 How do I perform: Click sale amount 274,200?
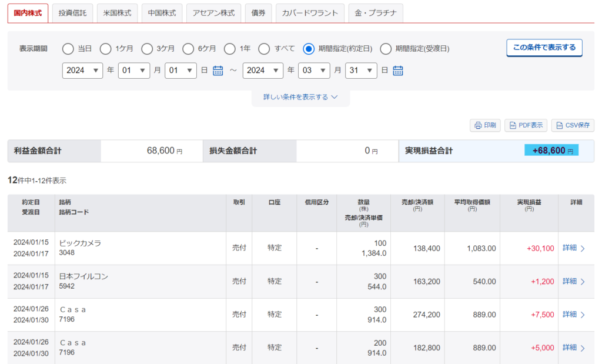pyautogui.click(x=427, y=315)
